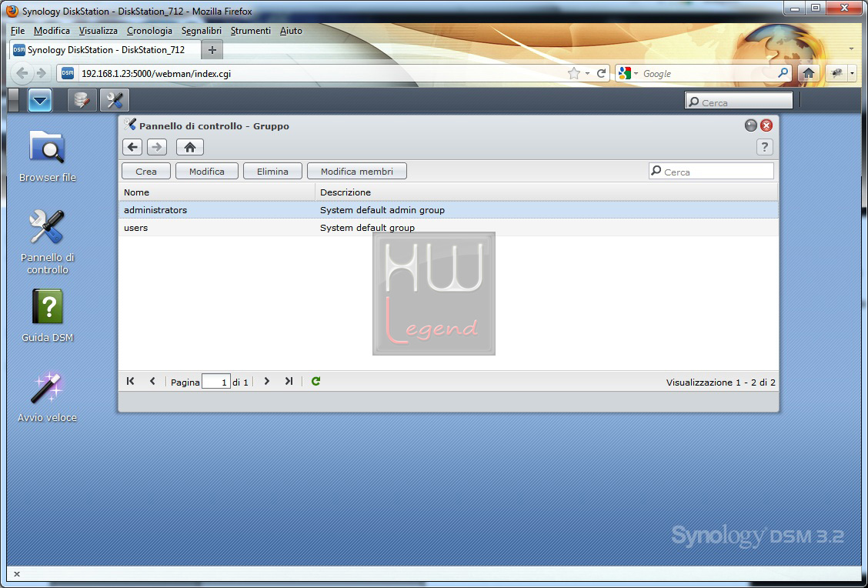The image size is (868, 588).
Task: Open a new Firefox tab
Action: [212, 50]
